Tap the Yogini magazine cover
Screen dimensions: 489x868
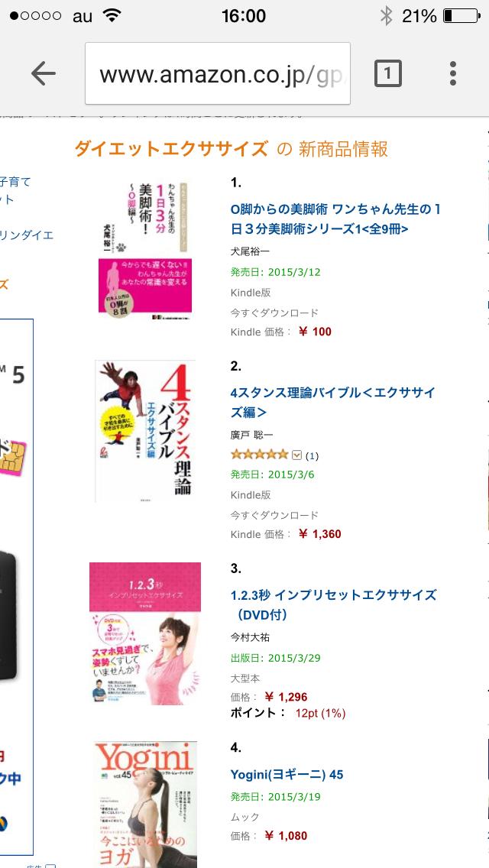[x=145, y=805]
